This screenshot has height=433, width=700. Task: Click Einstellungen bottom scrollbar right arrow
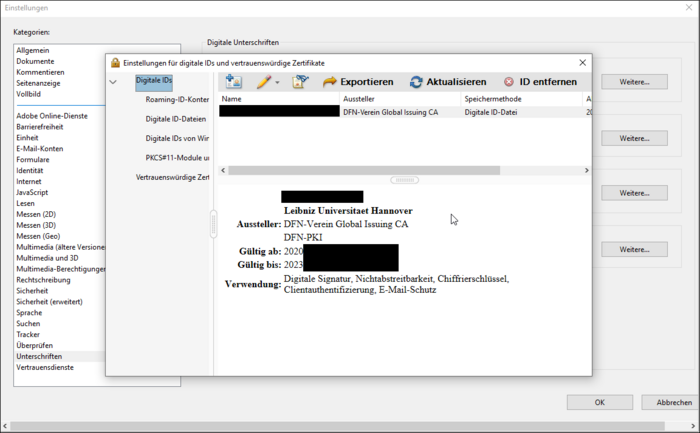(x=693, y=426)
